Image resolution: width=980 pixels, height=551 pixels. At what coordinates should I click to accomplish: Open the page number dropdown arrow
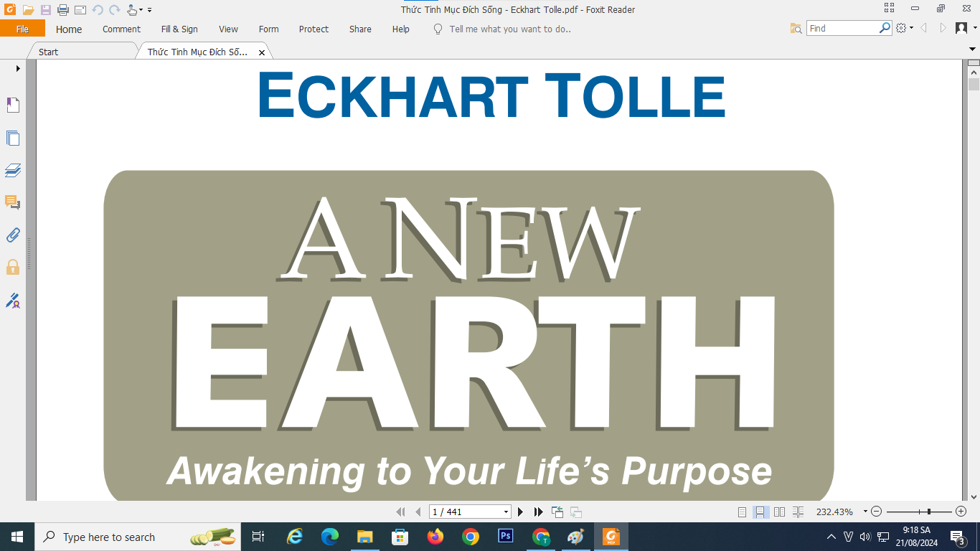(507, 512)
